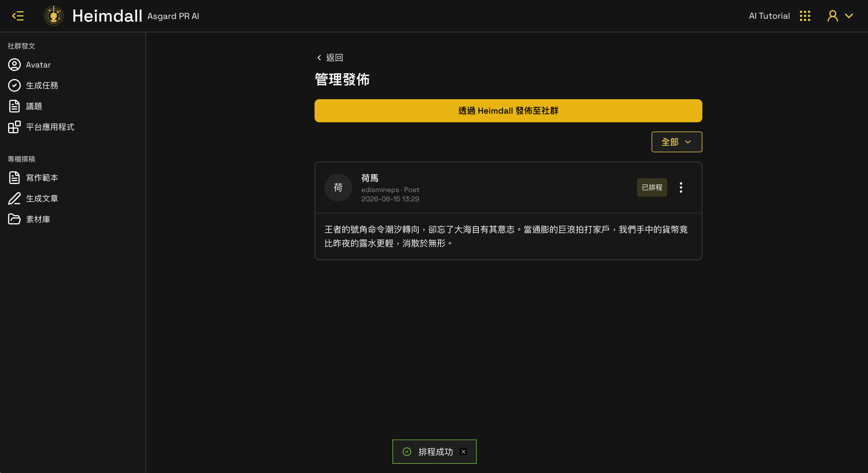Click the 排程成功 toast message text

(x=435, y=452)
